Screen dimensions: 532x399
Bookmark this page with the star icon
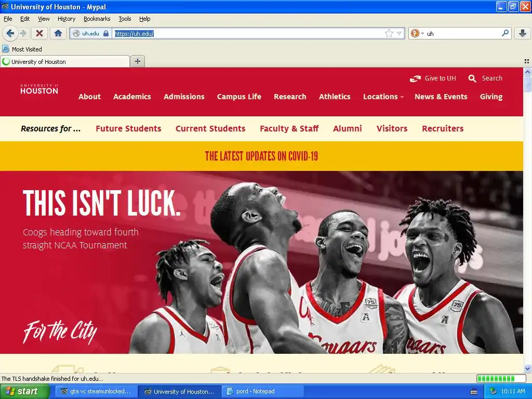(389, 33)
